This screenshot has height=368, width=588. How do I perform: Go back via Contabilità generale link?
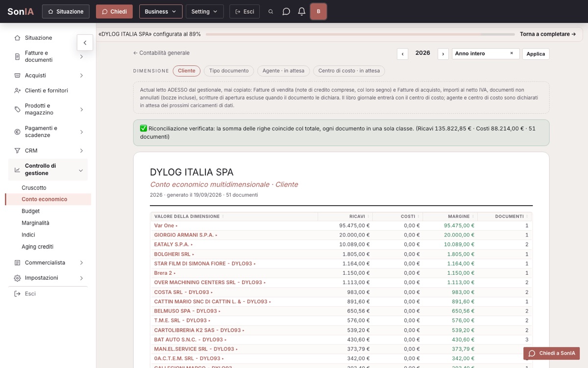161,53
